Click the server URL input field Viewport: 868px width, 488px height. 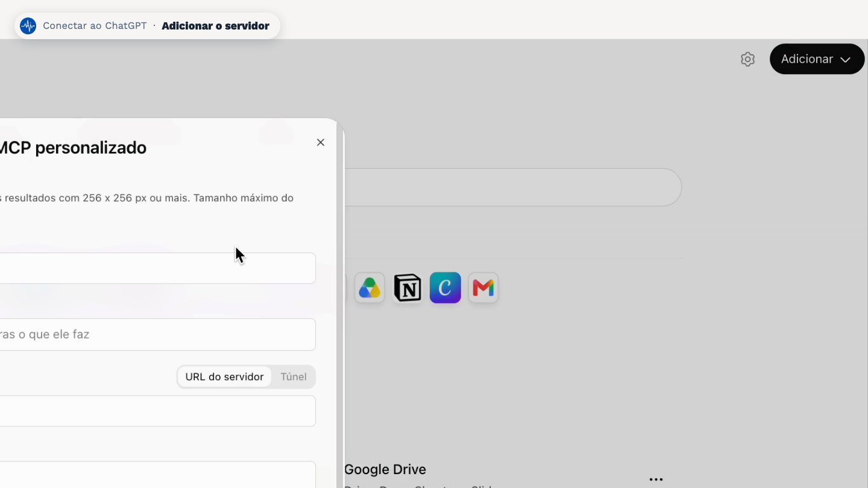coord(157,411)
